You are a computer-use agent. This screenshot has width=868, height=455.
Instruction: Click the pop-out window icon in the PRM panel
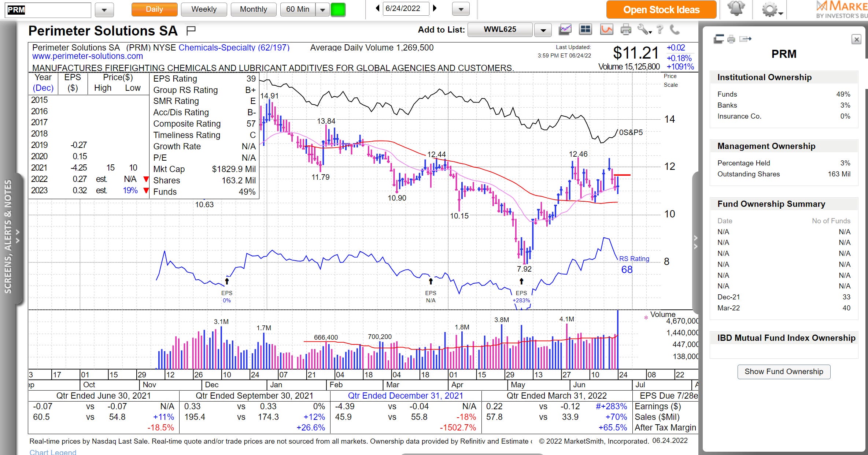pyautogui.click(x=719, y=39)
